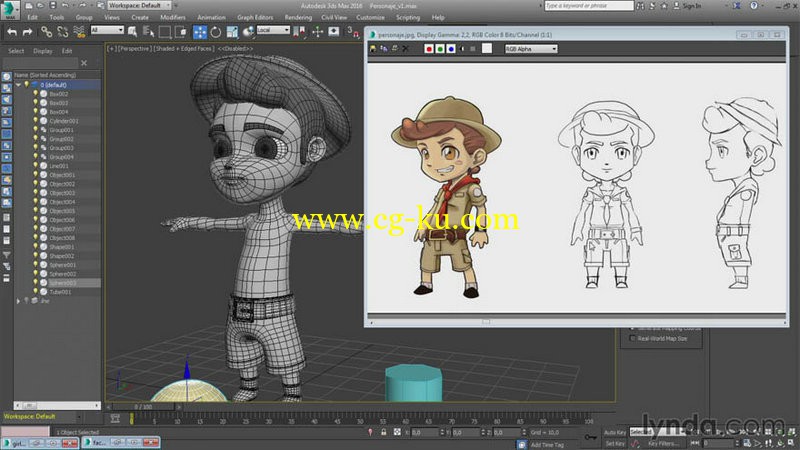800x450 pixels.
Task: Open the Modifiers menu
Action: click(x=173, y=17)
